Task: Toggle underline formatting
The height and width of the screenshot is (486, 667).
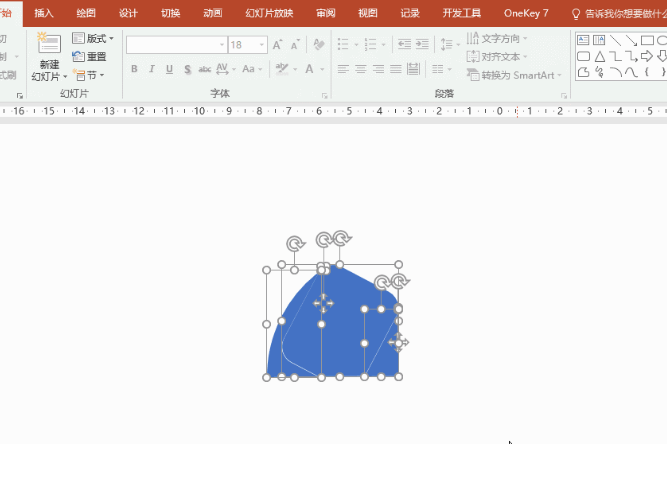Action: pos(169,69)
